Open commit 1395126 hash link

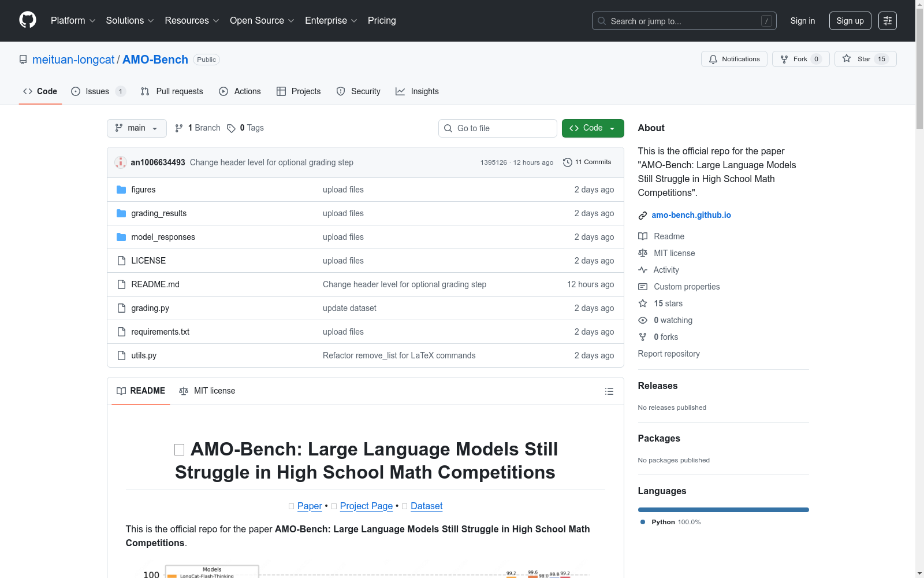tap(494, 163)
